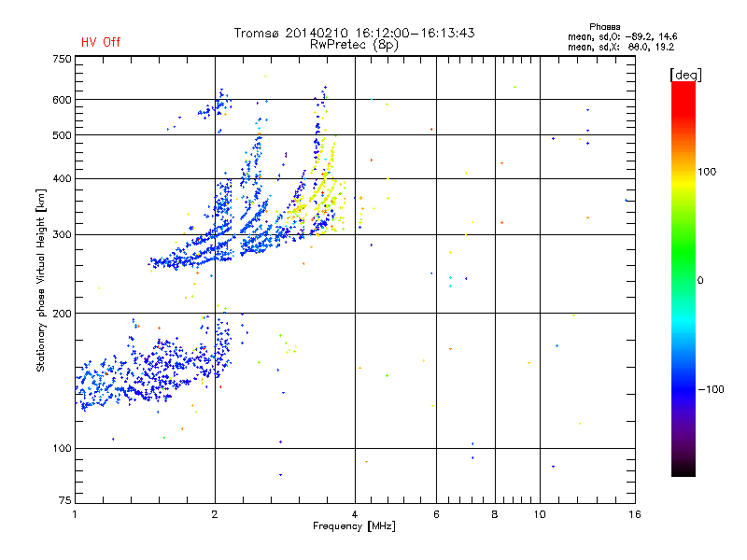
Task: Click the y-axis tick label '750'
Action: click(x=62, y=59)
